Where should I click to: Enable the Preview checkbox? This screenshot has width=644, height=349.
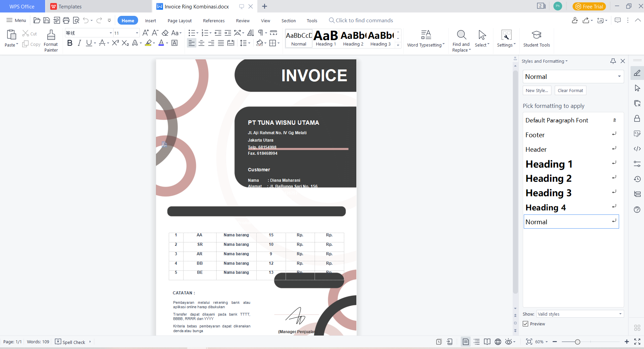coord(526,323)
